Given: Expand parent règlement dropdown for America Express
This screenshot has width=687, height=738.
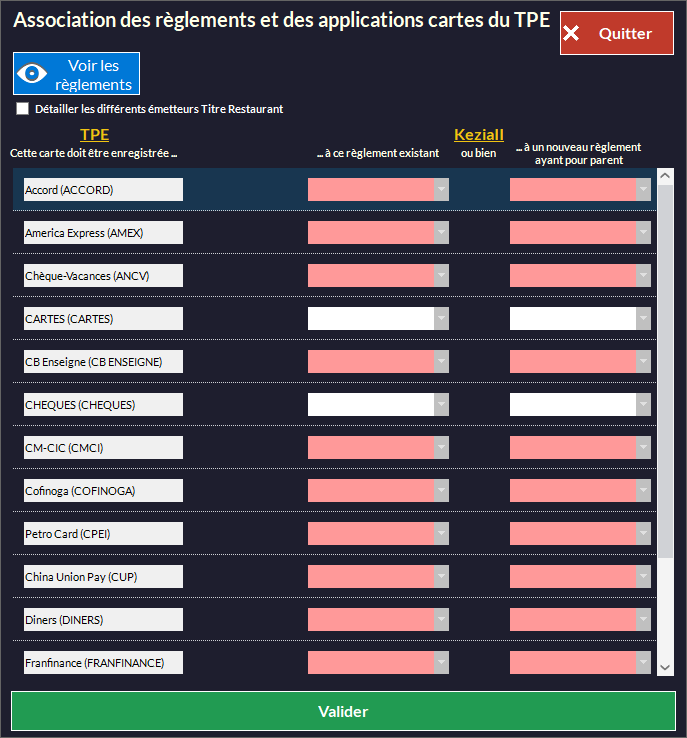Looking at the screenshot, I should click(x=642, y=233).
